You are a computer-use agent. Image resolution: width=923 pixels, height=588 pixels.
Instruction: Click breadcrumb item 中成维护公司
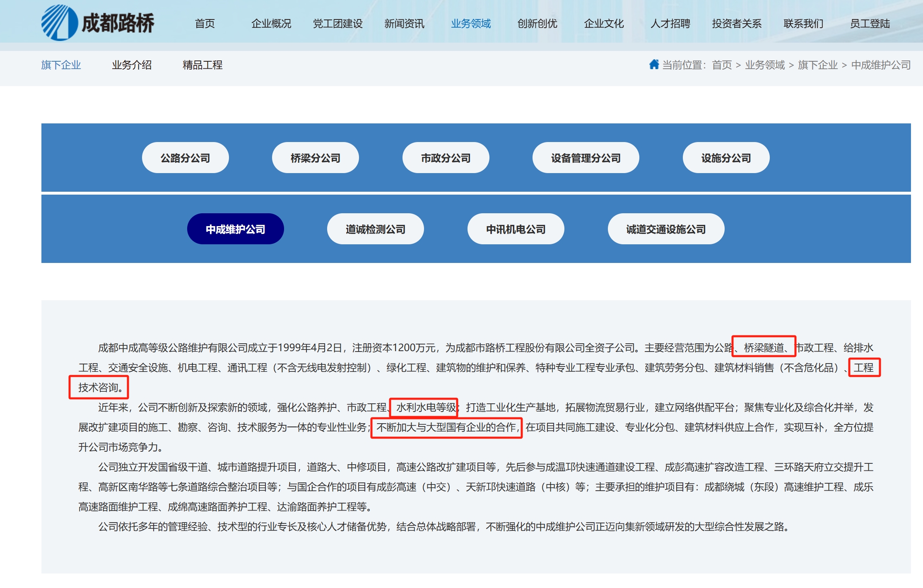coord(881,65)
